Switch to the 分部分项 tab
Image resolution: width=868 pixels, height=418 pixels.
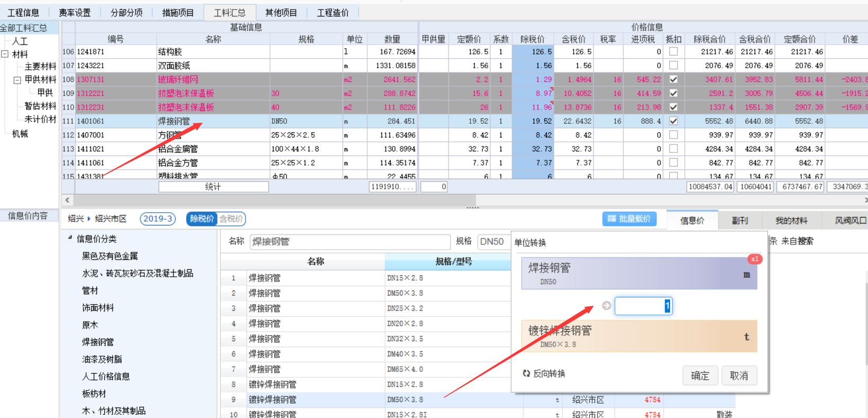pyautogui.click(x=126, y=13)
